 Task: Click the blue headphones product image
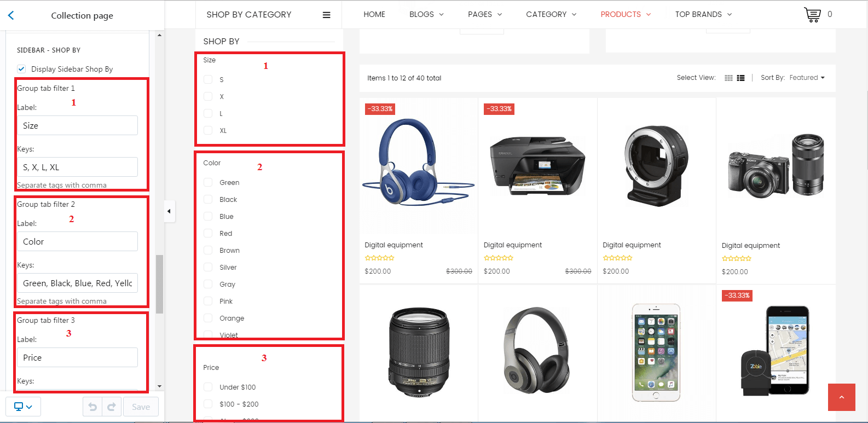pos(418,162)
